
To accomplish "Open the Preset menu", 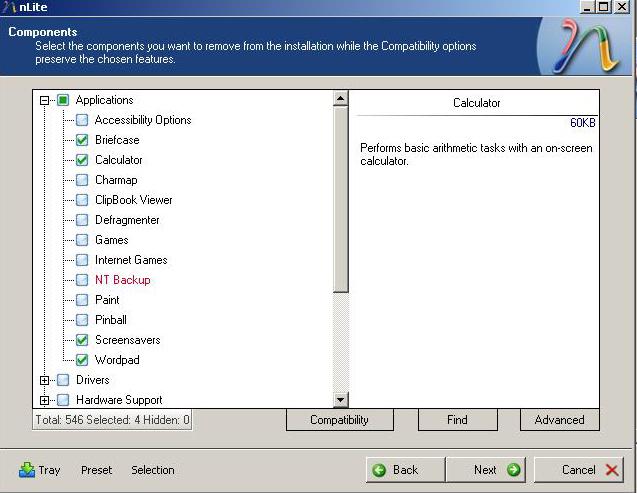I will [x=96, y=470].
